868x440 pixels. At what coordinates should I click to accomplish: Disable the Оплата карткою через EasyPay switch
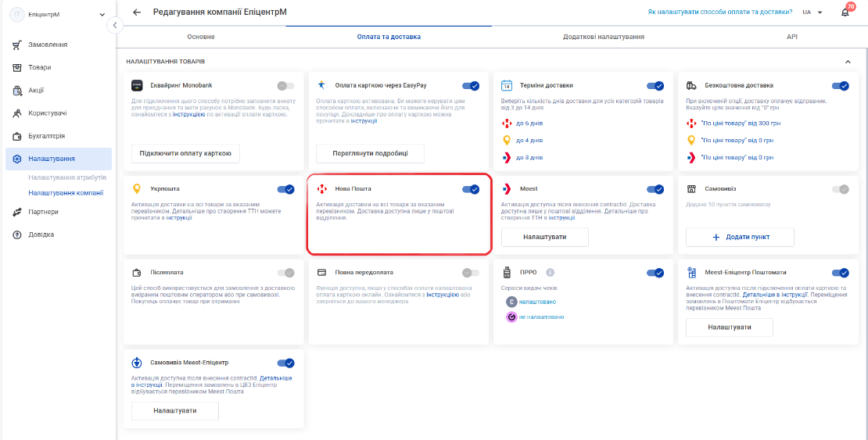[471, 86]
